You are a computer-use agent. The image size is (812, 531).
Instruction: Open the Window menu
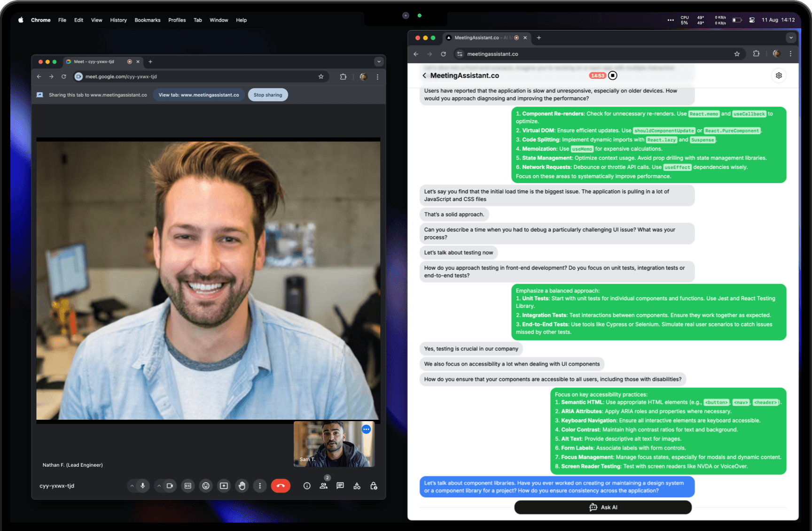coord(219,20)
